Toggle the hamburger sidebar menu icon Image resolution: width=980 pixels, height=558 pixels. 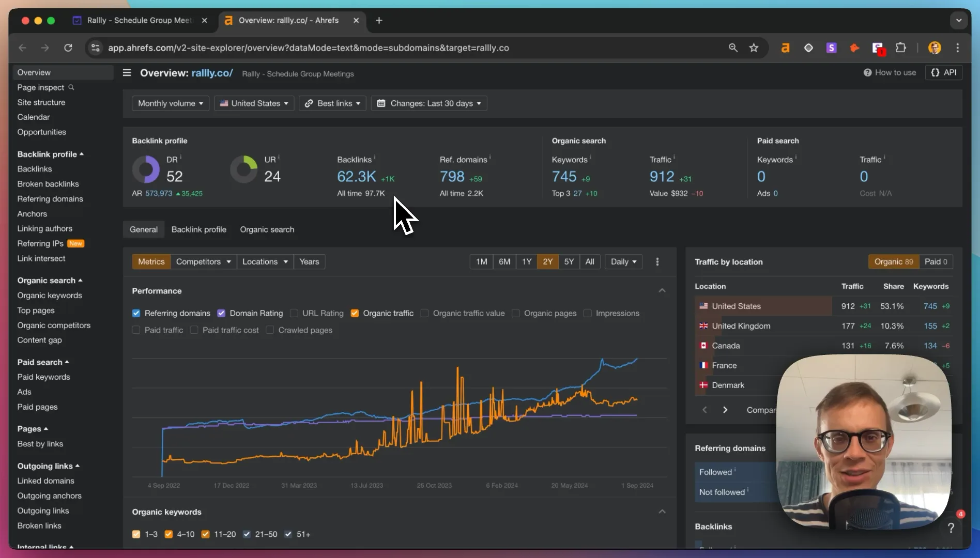click(x=127, y=73)
